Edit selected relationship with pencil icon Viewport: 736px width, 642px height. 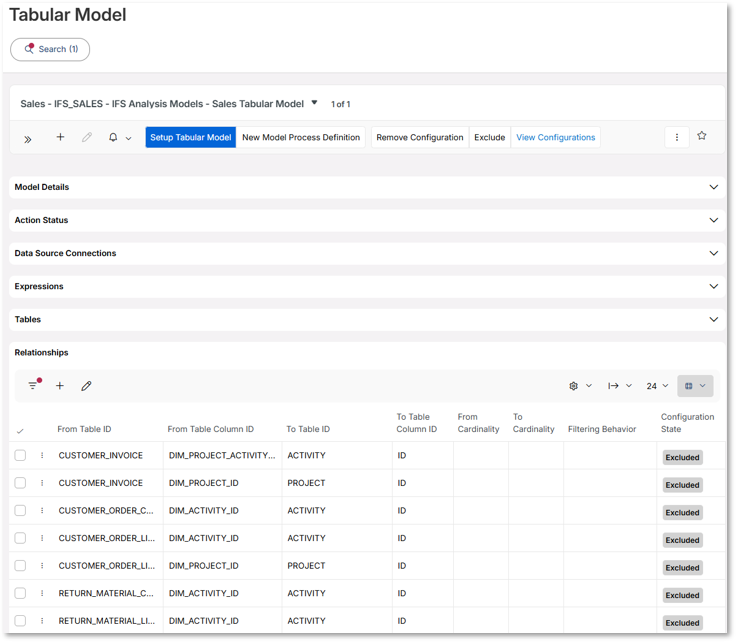point(86,386)
